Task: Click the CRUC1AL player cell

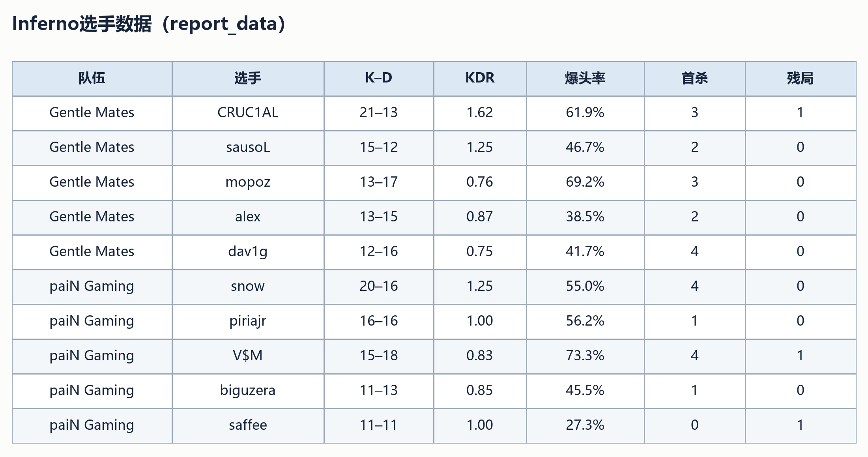Action: pyautogui.click(x=248, y=113)
